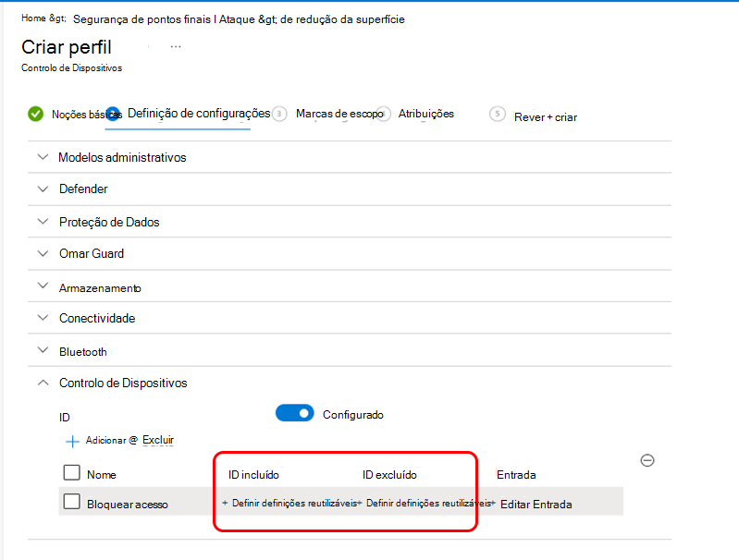Click Editar Entrada for Bloquear acesso
739x560 pixels.
tap(536, 505)
